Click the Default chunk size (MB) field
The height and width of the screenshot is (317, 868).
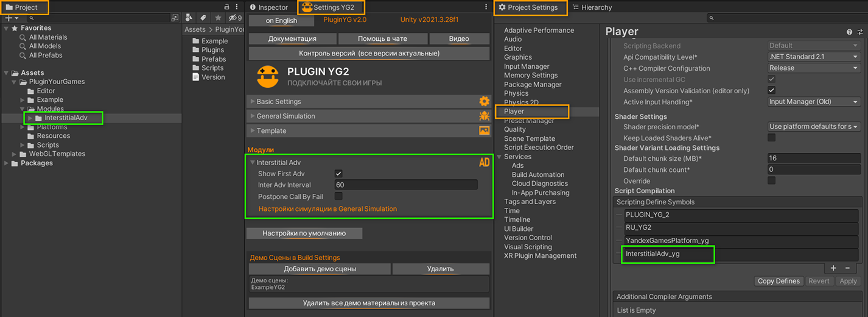click(x=814, y=158)
